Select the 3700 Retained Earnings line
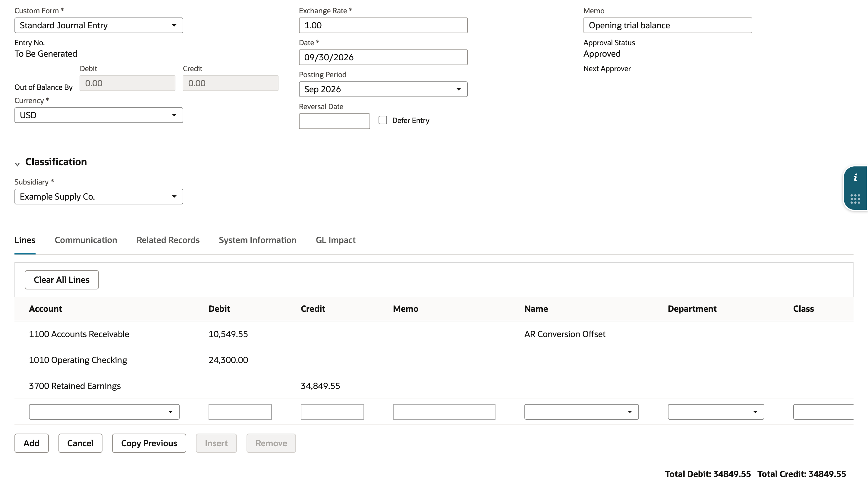The width and height of the screenshot is (868, 480). coord(434,386)
